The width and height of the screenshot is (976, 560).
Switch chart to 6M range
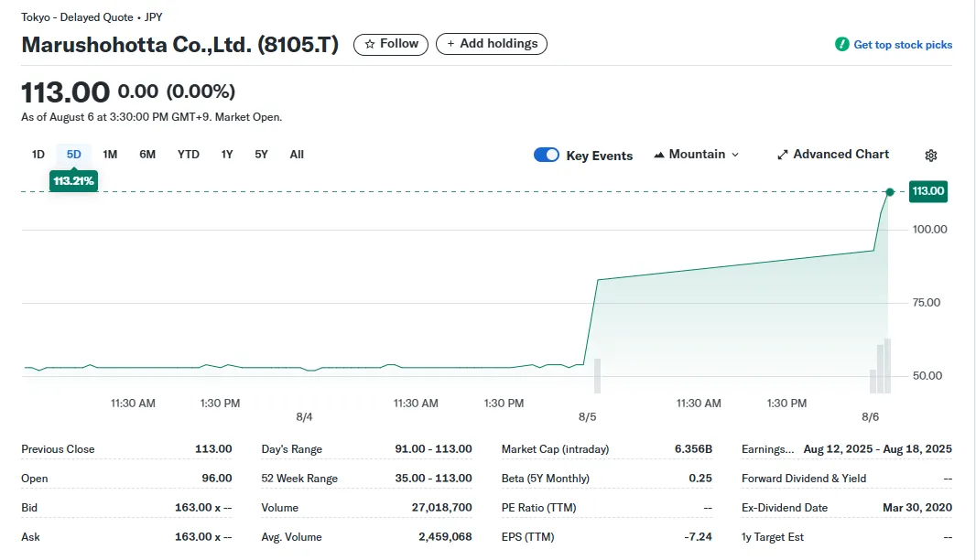[x=147, y=155]
